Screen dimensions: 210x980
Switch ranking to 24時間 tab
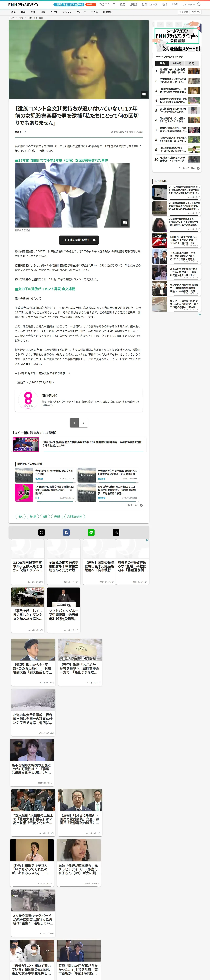tap(177, 63)
